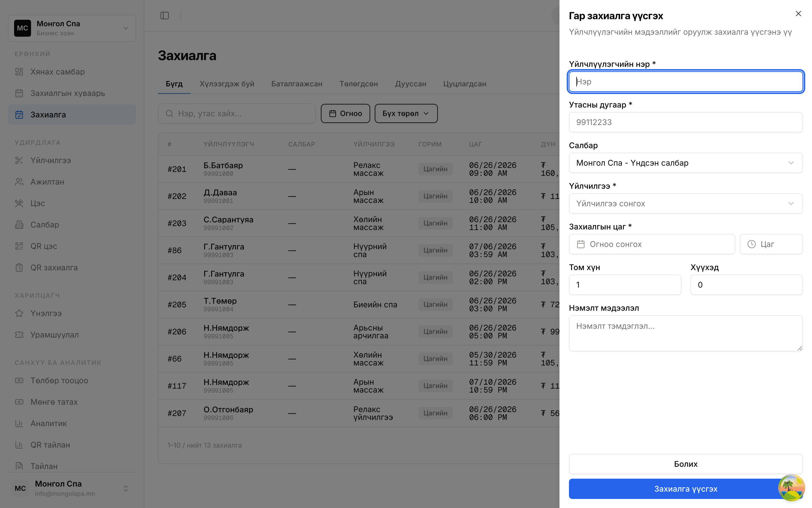This screenshot has width=812, height=508.
Task: Open the Урамшуулал ticket icon
Action: (x=19, y=335)
